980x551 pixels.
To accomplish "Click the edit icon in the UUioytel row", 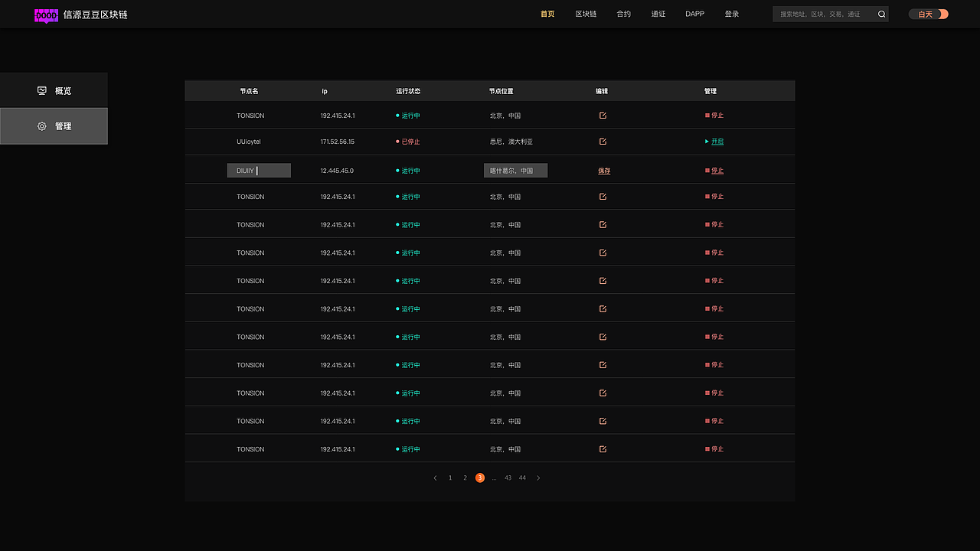I will pyautogui.click(x=603, y=142).
